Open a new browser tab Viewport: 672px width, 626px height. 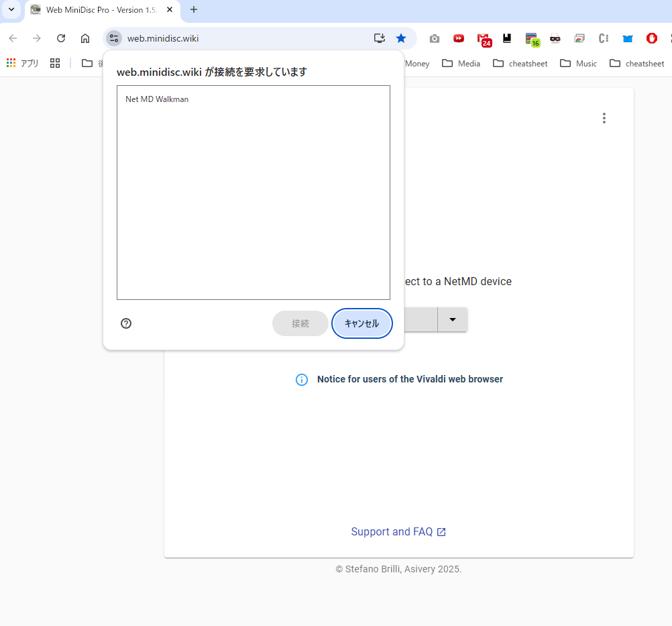pyautogui.click(x=194, y=9)
